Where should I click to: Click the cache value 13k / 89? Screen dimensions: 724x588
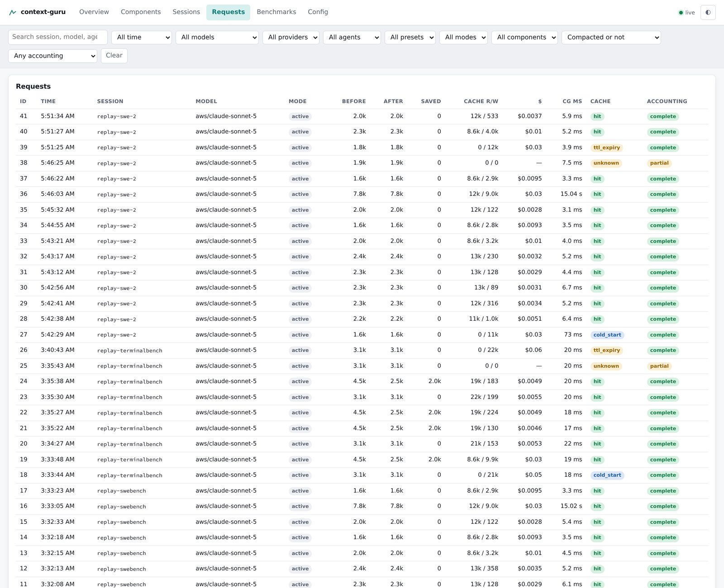click(x=486, y=288)
